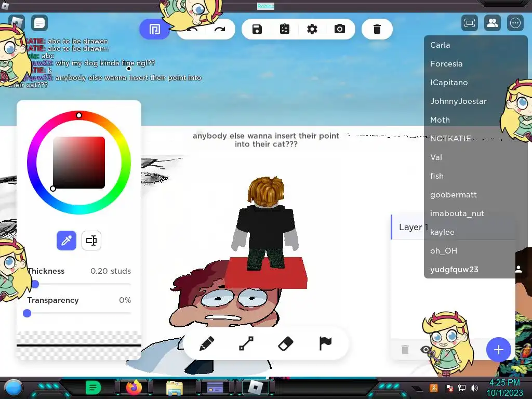Open the chat window icon
This screenshot has height=399, width=532.
[x=39, y=23]
